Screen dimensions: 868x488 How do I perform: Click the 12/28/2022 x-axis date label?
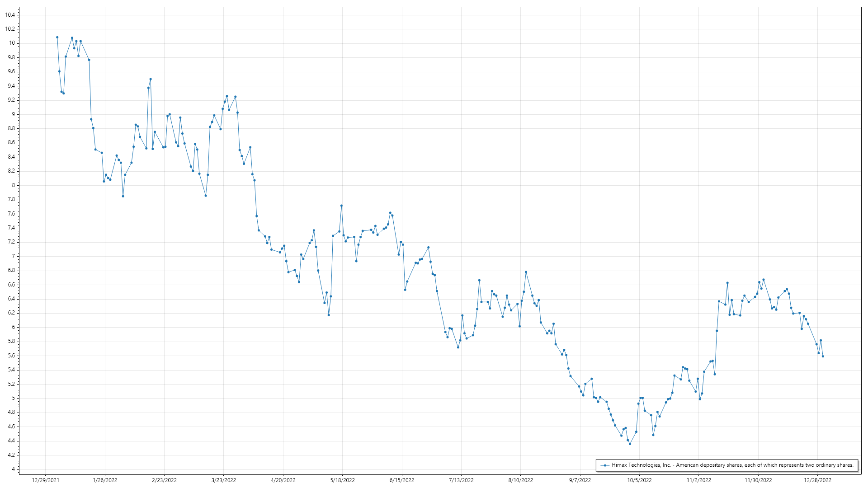[x=817, y=480]
